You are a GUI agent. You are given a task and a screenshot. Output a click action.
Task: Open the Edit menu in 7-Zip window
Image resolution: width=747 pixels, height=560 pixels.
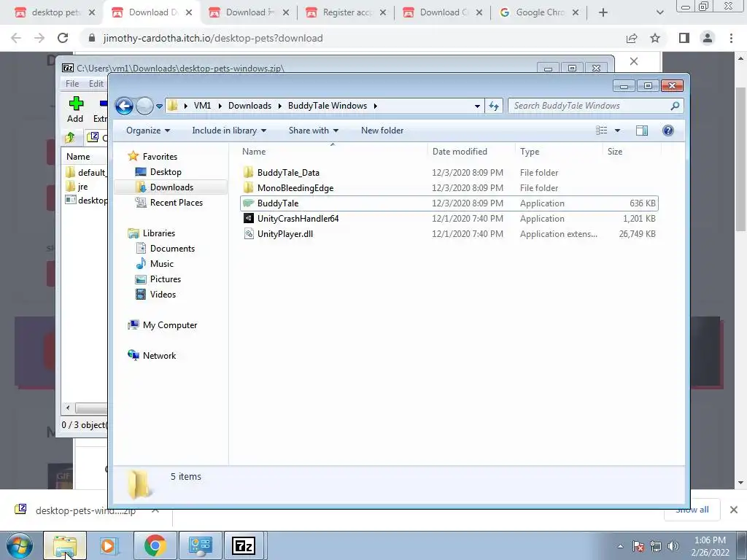[96, 84]
